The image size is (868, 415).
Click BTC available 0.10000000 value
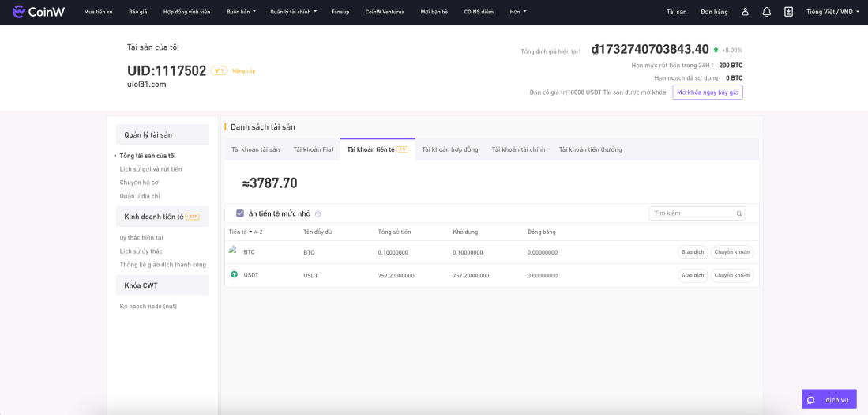pyautogui.click(x=468, y=252)
